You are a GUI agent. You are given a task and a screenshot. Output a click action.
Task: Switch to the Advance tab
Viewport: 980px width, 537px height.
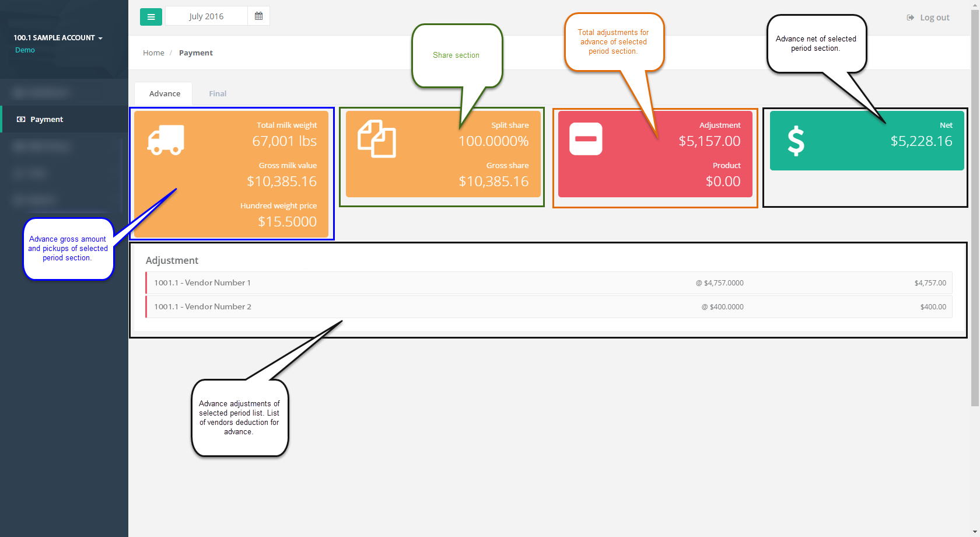pyautogui.click(x=164, y=93)
